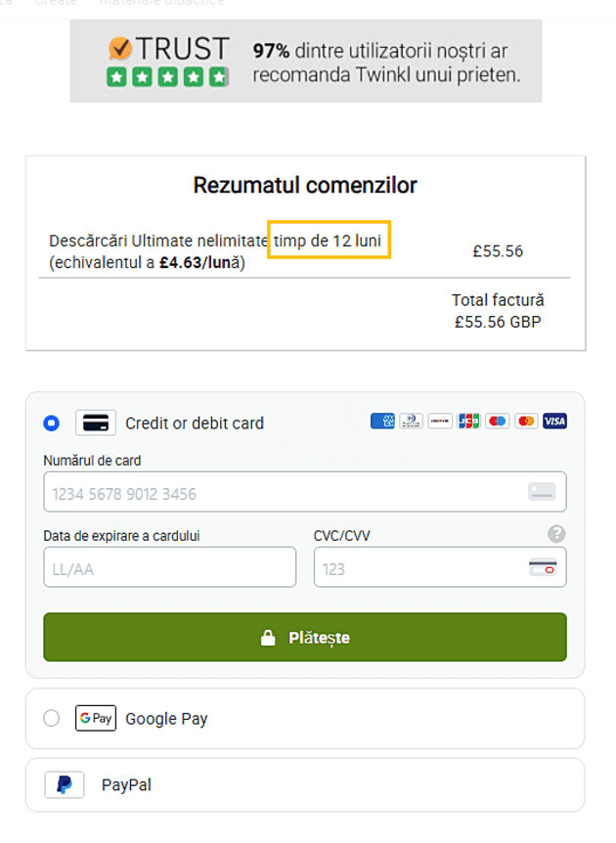This screenshot has height=843, width=616.
Task: Click the credit card illustration icon
Action: coord(95,422)
